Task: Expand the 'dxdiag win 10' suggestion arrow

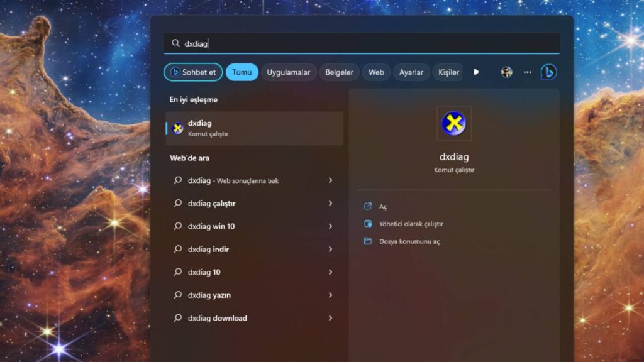Action: coord(330,226)
